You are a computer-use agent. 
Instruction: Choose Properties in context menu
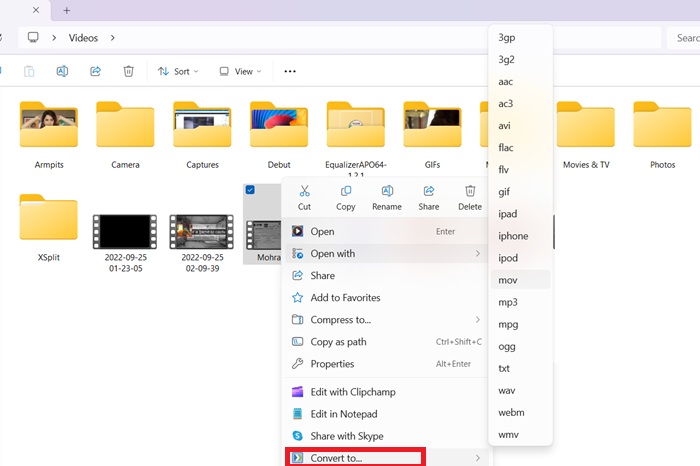[386, 364]
